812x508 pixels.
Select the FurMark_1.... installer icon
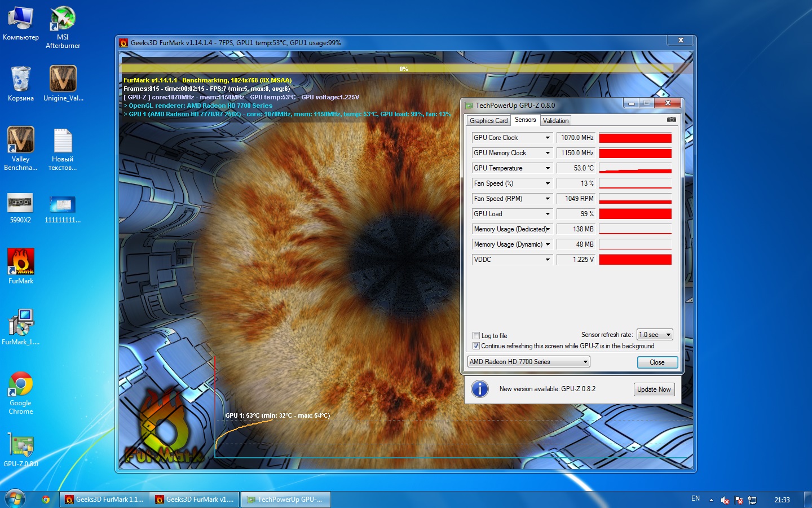tap(21, 327)
